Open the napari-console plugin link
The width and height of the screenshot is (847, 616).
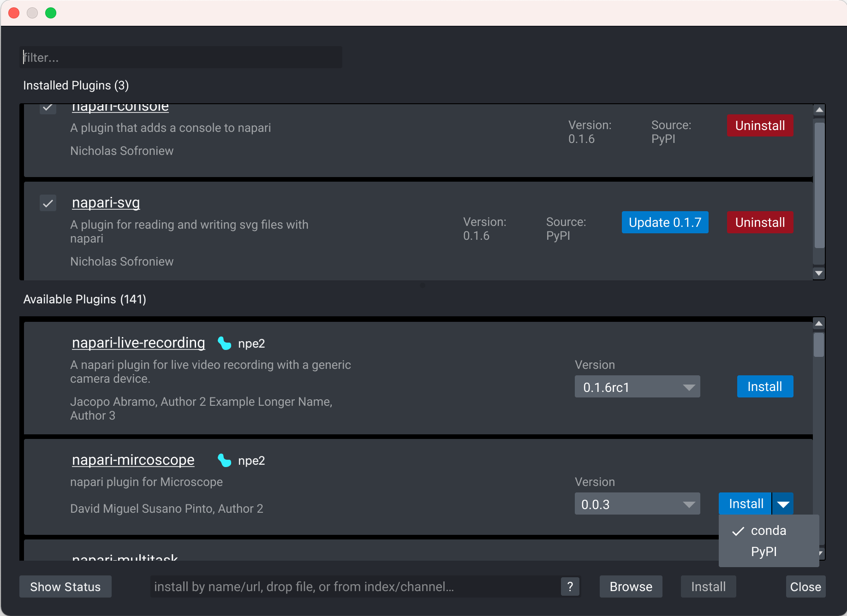pos(120,107)
